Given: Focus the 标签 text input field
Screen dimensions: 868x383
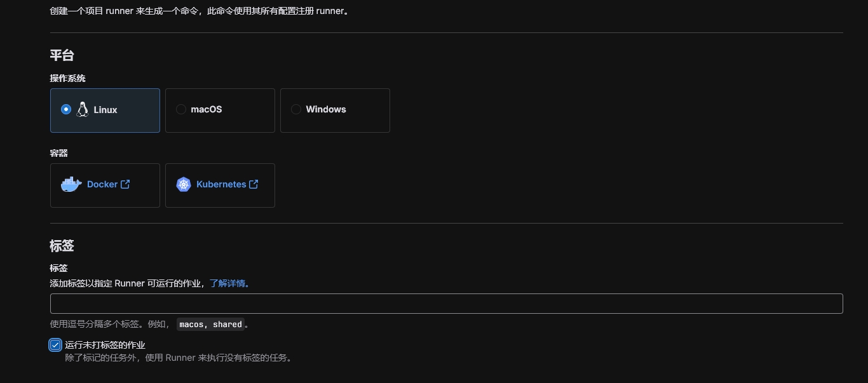Looking at the screenshot, I should click(446, 304).
